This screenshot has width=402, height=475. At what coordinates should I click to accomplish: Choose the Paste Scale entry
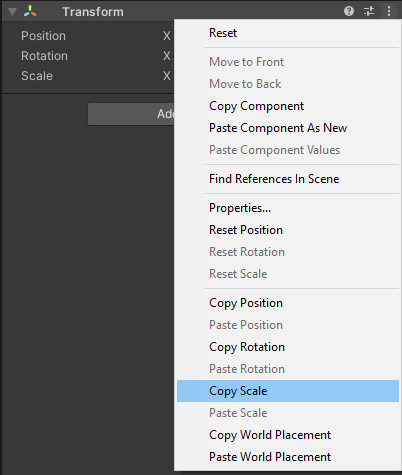pos(288,413)
